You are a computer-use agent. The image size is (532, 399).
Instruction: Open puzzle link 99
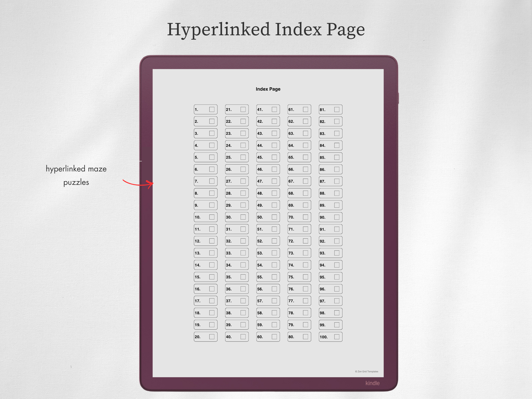331,325
